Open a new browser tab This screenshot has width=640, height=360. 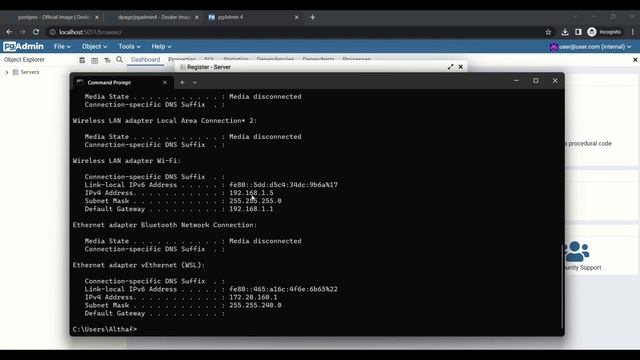[x=313, y=17]
